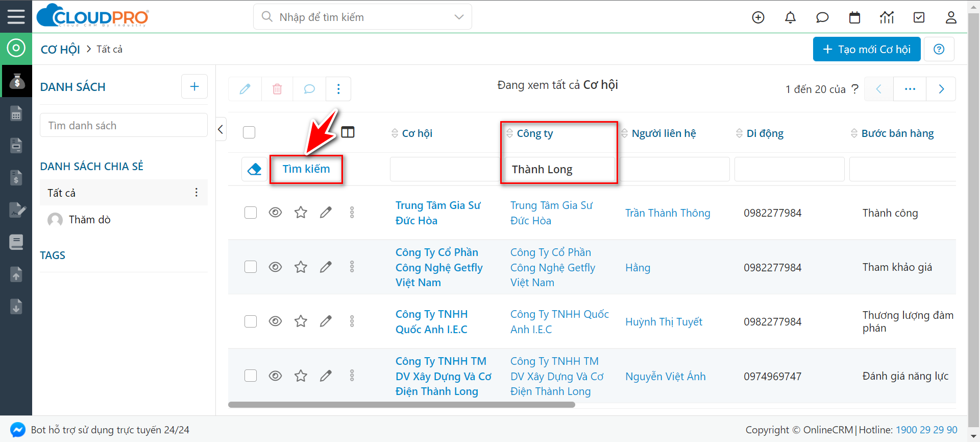Open row options dots for Trung Tâm Gia Sư
This screenshot has height=442, width=980.
pos(352,212)
